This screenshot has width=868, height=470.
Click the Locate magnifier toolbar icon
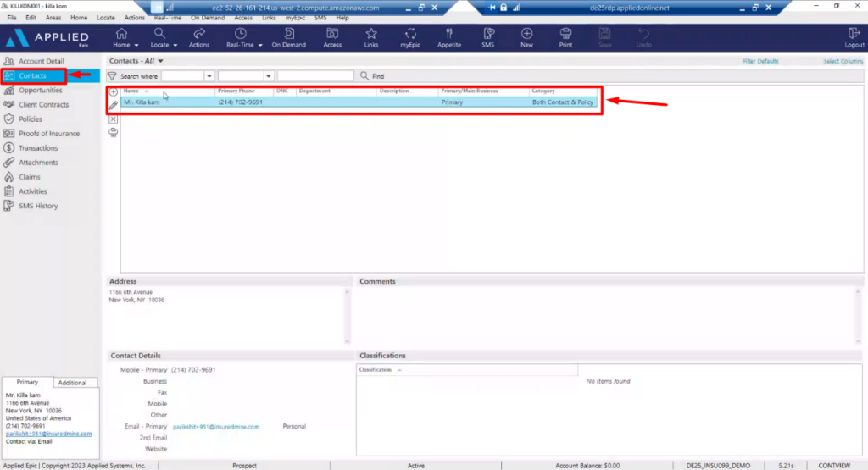click(x=159, y=34)
